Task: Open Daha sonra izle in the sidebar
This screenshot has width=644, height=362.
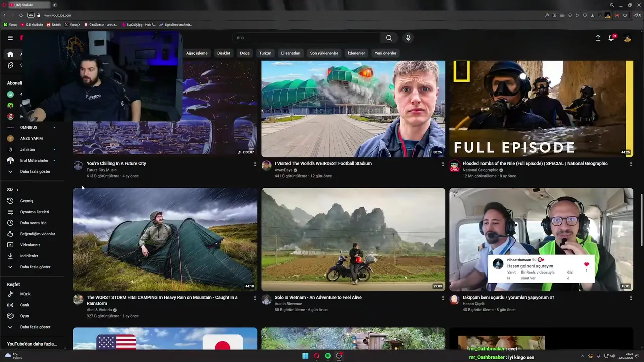Action: click(33, 223)
